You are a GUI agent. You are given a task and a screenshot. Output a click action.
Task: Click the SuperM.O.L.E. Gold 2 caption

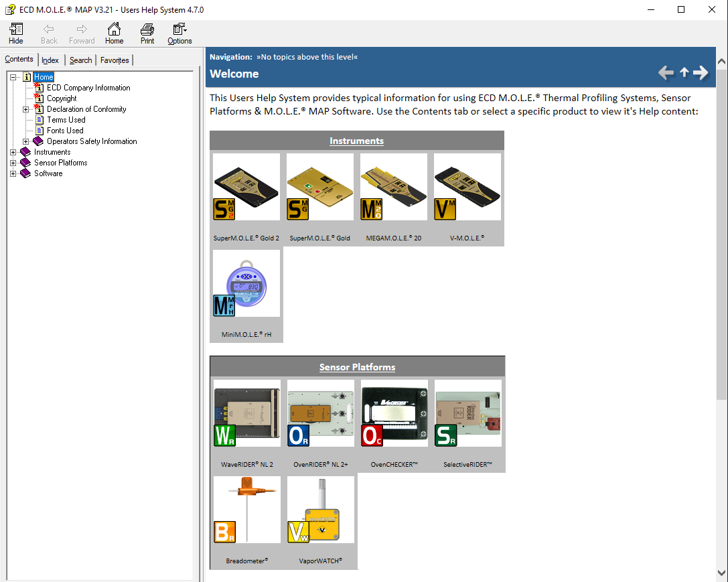(x=246, y=238)
